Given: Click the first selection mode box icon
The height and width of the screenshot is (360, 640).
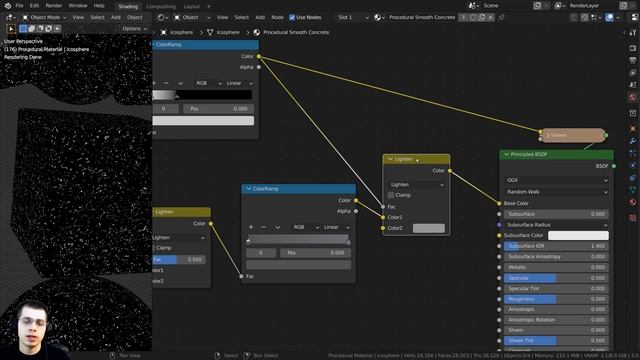Looking at the screenshot, I should tap(23, 29).
